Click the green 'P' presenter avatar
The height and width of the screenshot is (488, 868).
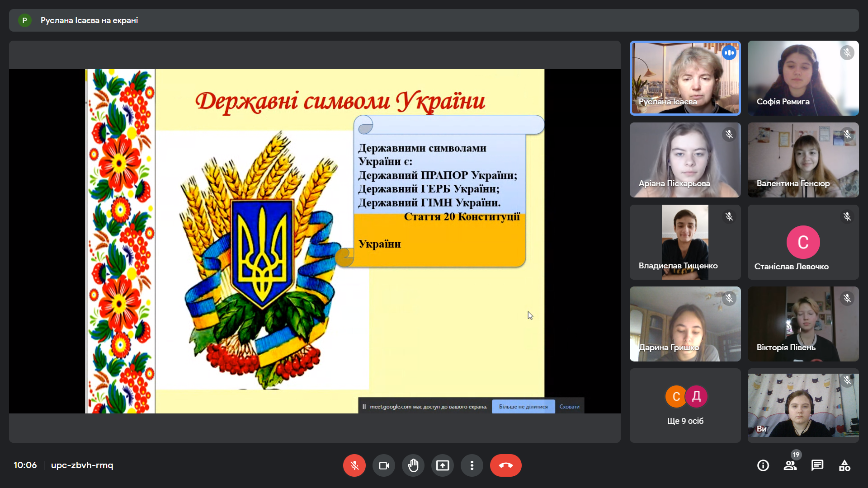pos(24,20)
